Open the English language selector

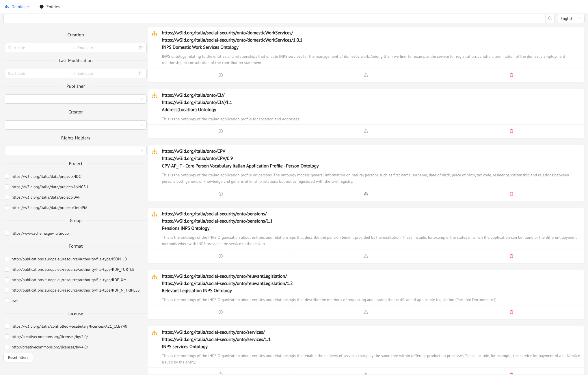(570, 18)
